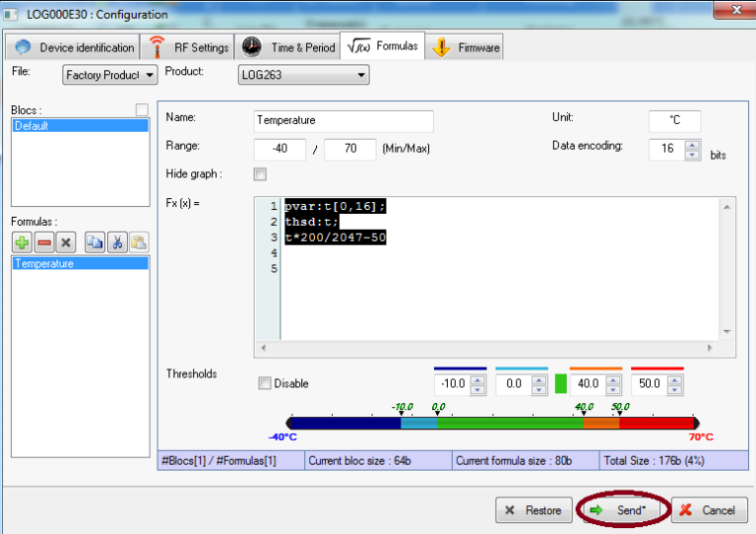Click formula line t*200/2047-50
Viewport: 756px width, 534px height.
[335, 237]
